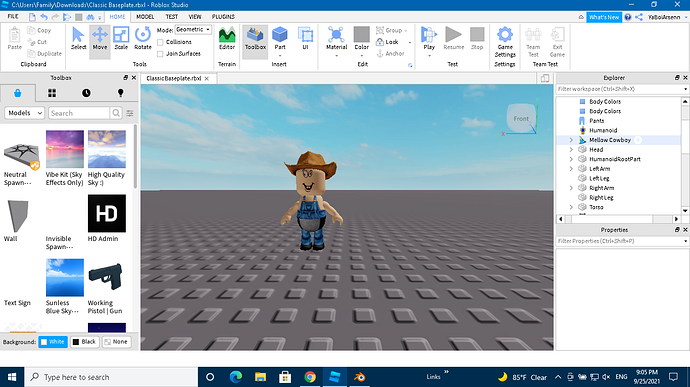690x387 pixels.
Task: Open the Terrain Editor
Action: pyautogui.click(x=227, y=38)
